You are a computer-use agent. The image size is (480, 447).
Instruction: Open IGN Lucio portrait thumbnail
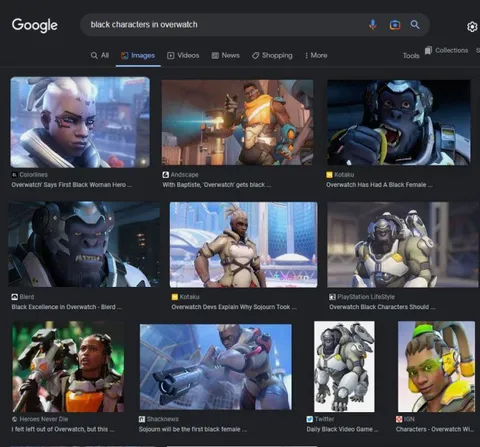(x=436, y=367)
